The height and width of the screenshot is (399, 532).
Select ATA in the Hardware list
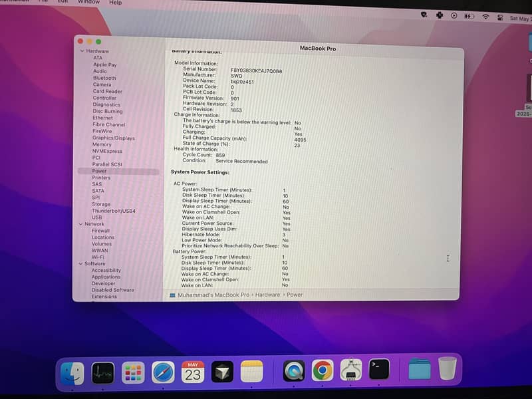click(x=98, y=58)
